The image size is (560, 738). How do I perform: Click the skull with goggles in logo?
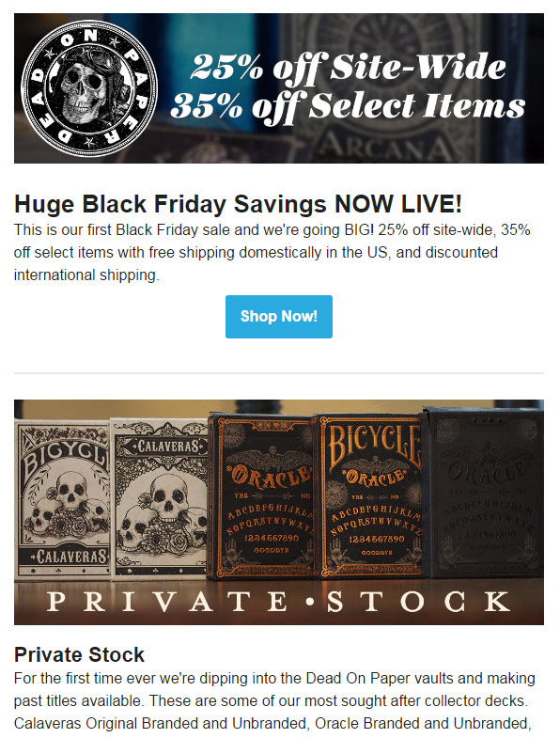click(x=90, y=87)
